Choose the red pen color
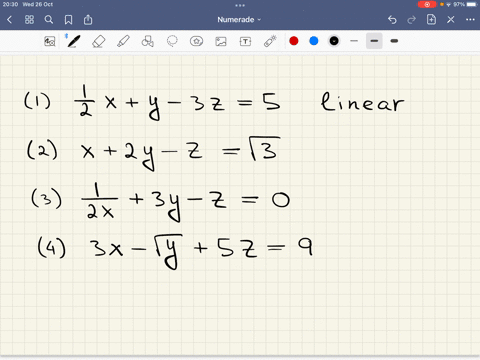The image size is (480, 360). click(x=294, y=41)
